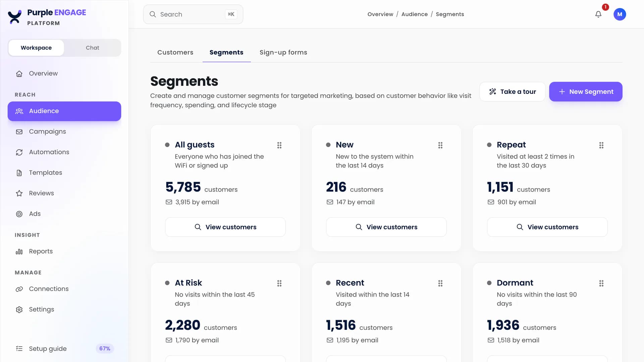
Task: Select the Audience sidebar item
Action: [x=64, y=111]
